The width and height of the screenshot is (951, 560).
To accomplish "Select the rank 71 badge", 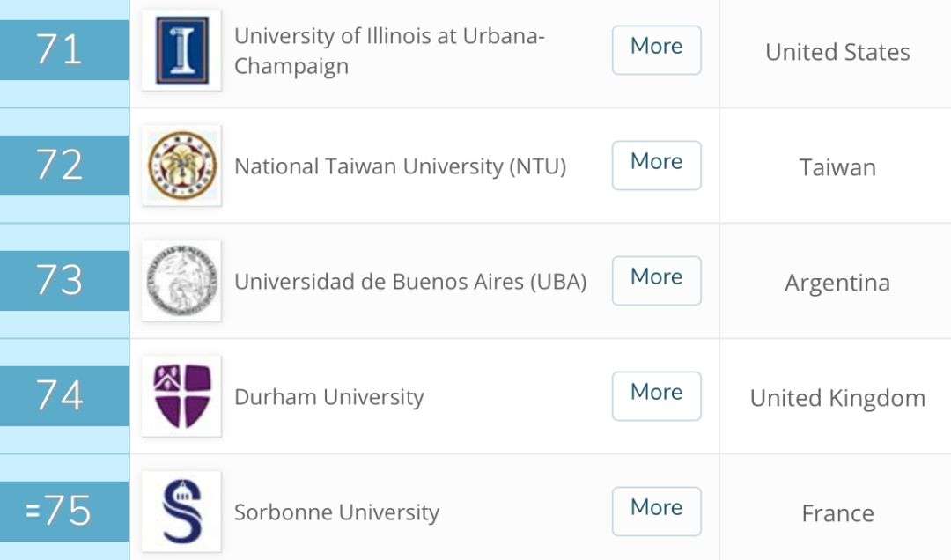I will click(62, 50).
